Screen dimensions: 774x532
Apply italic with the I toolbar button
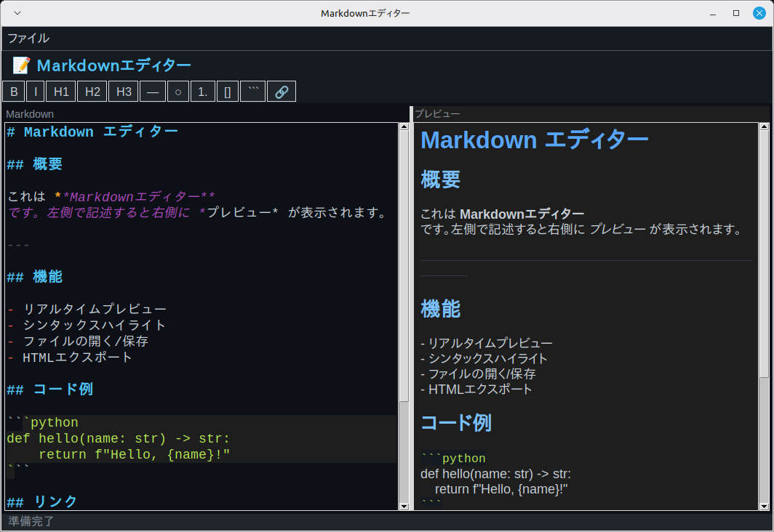tap(36, 92)
